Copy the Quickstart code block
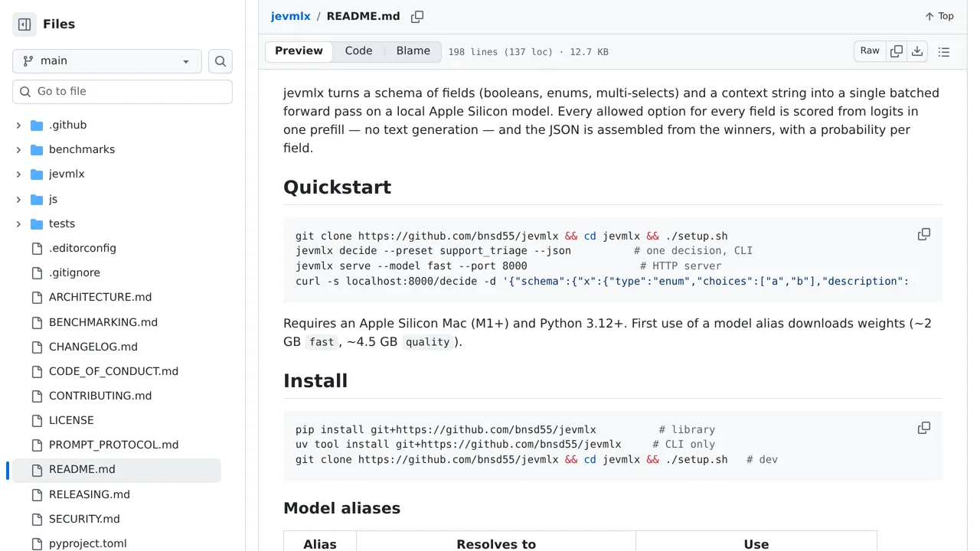Screen dimensions: 980x551 [x=924, y=234]
